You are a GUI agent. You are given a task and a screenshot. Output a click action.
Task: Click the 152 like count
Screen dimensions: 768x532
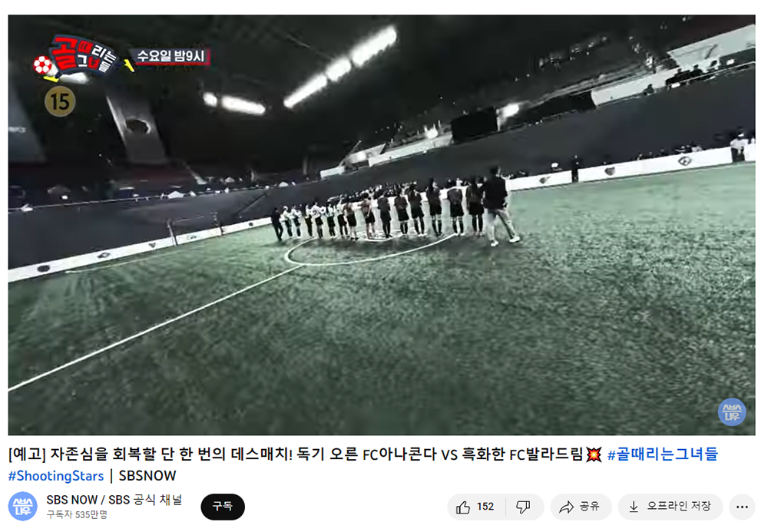tap(485, 507)
